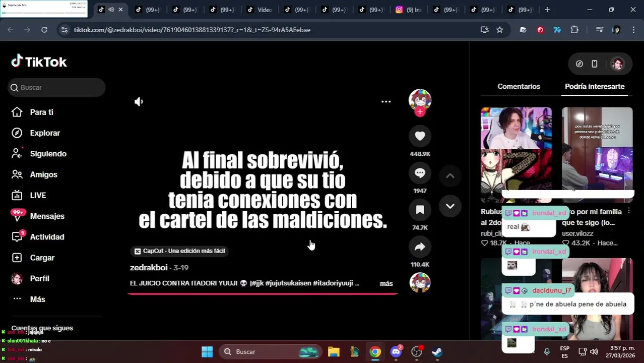Open Amigos in the sidebar

coord(43,174)
